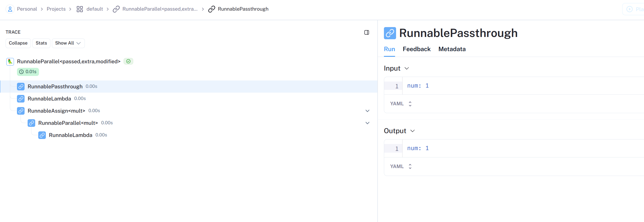Click the green success status badge
The image size is (644, 222).
128,61
